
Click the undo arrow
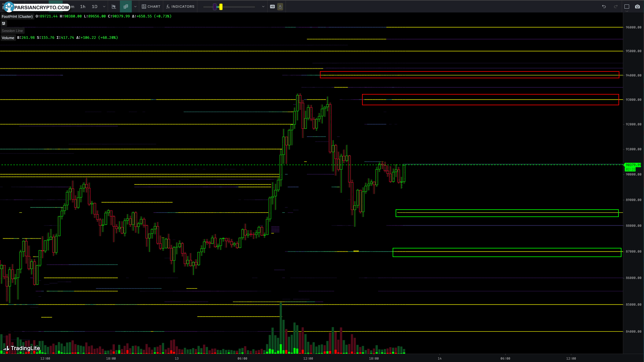604,7
